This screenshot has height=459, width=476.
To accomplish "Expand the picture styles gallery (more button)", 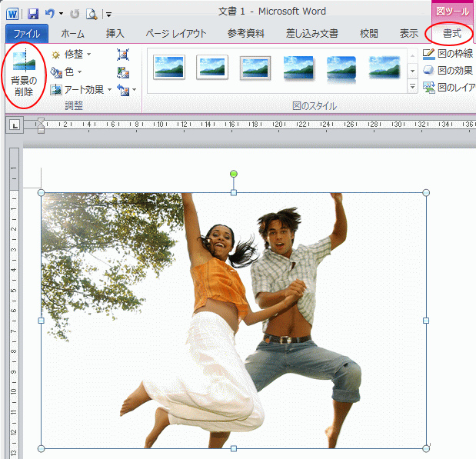I will 412,86.
